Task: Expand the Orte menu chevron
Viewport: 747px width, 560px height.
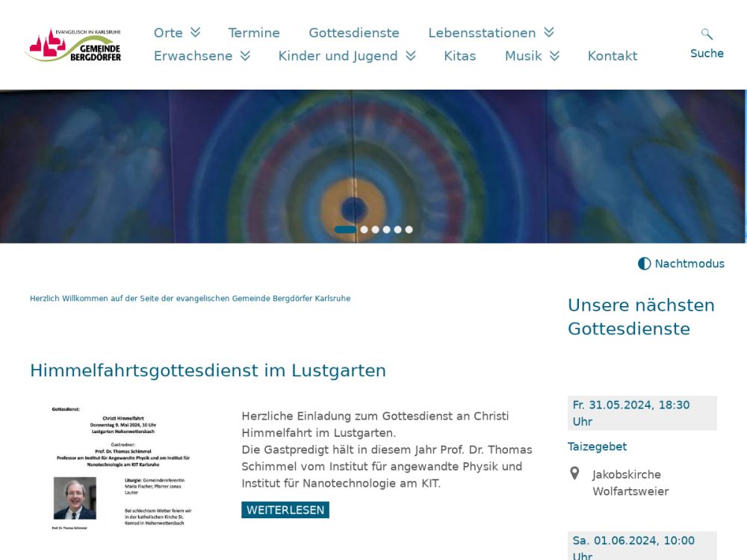Action: click(196, 32)
